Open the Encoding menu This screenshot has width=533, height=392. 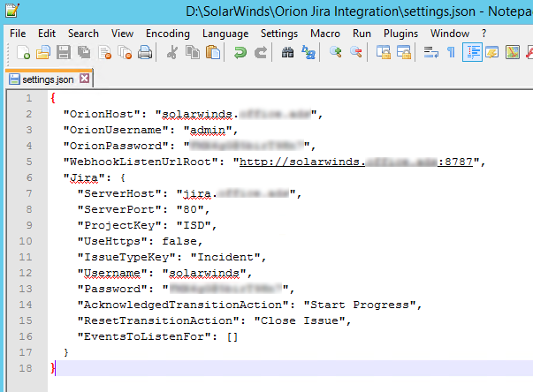168,34
